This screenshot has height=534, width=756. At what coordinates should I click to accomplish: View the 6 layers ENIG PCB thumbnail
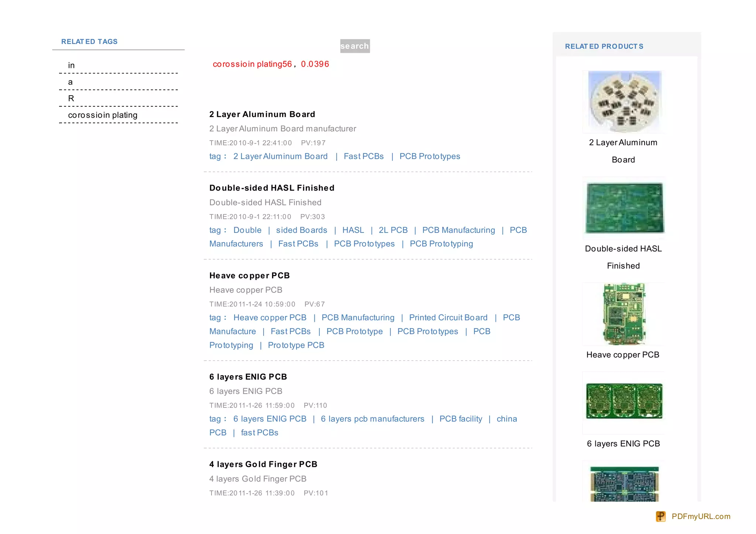(x=624, y=402)
